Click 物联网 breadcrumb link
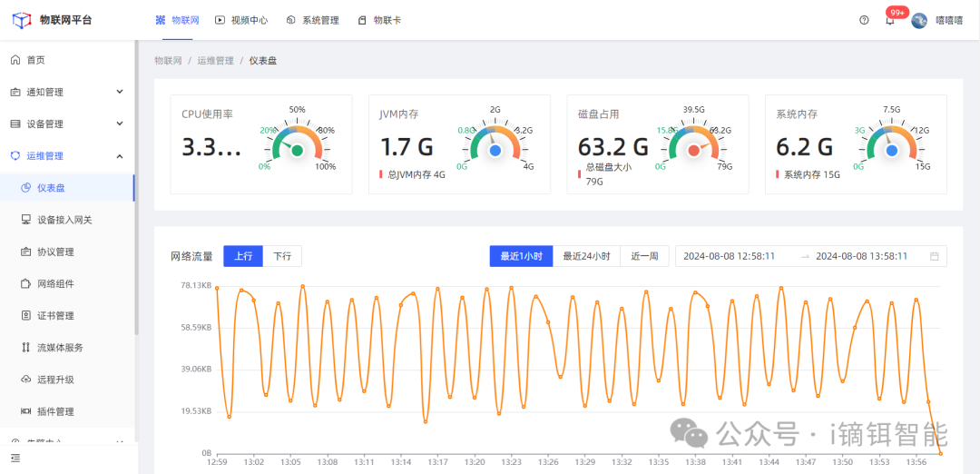The width and height of the screenshot is (980, 474). 167,60
